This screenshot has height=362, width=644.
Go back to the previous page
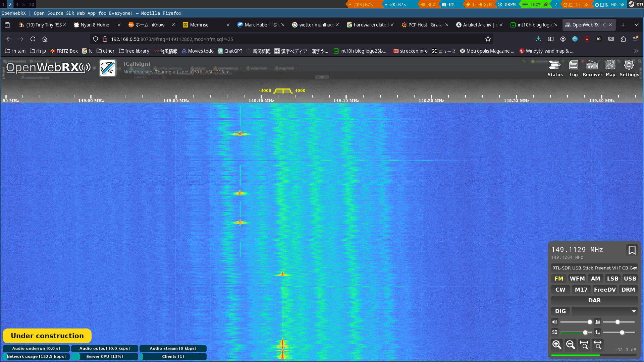pyautogui.click(x=9, y=39)
